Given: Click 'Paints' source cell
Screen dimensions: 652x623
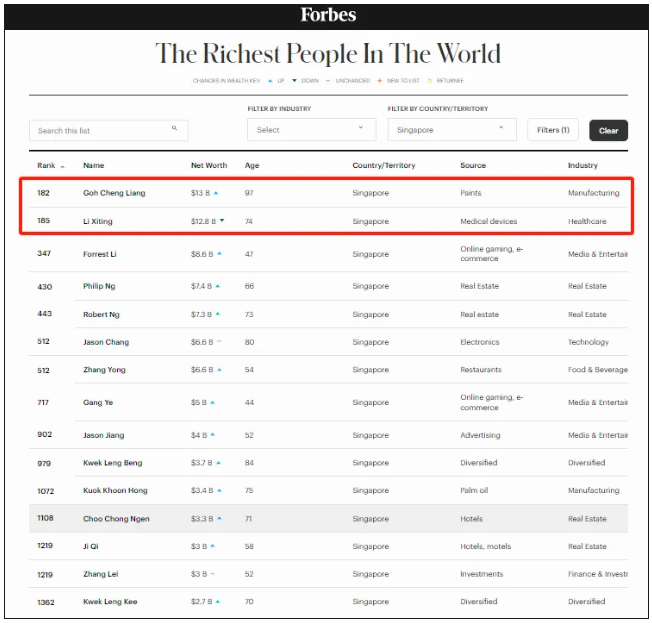Looking at the screenshot, I should pos(471,193).
